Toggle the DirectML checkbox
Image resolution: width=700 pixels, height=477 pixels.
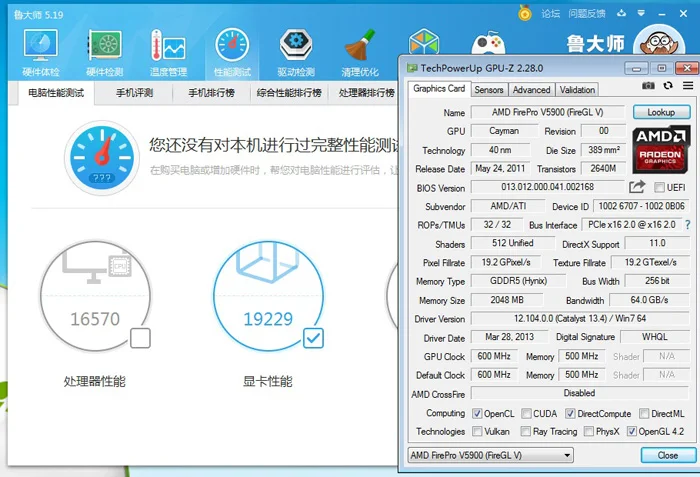[x=644, y=414]
